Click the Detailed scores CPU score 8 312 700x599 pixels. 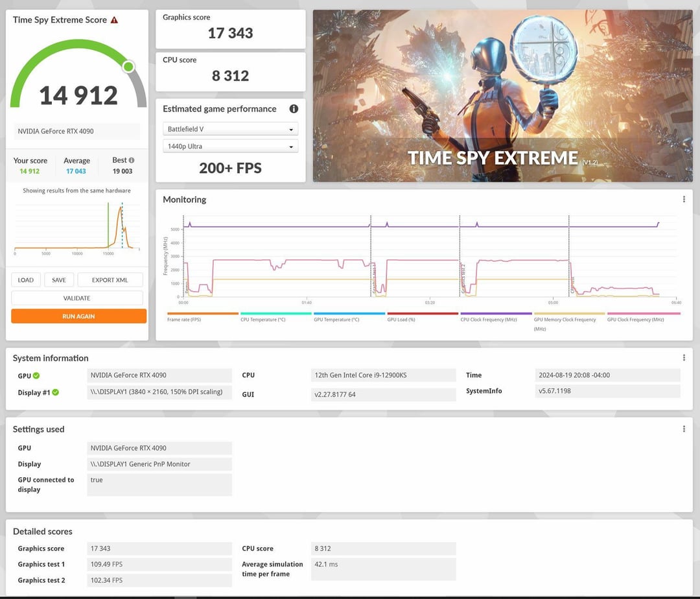(x=384, y=548)
